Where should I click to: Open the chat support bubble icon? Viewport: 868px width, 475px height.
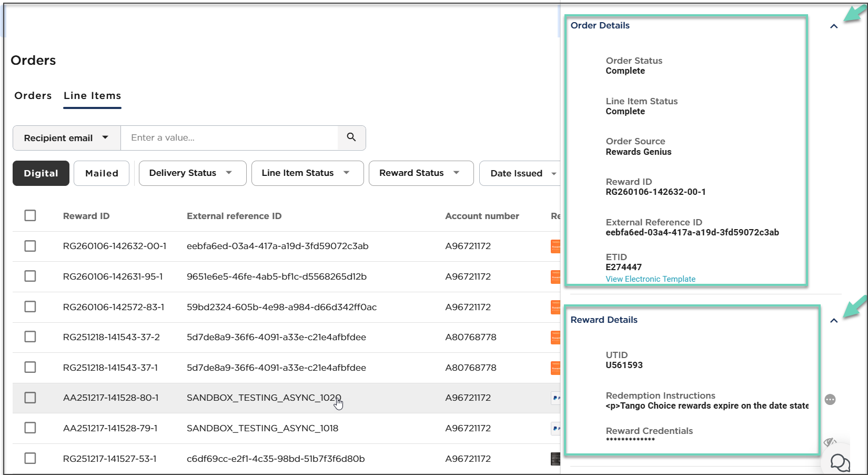(x=840, y=463)
